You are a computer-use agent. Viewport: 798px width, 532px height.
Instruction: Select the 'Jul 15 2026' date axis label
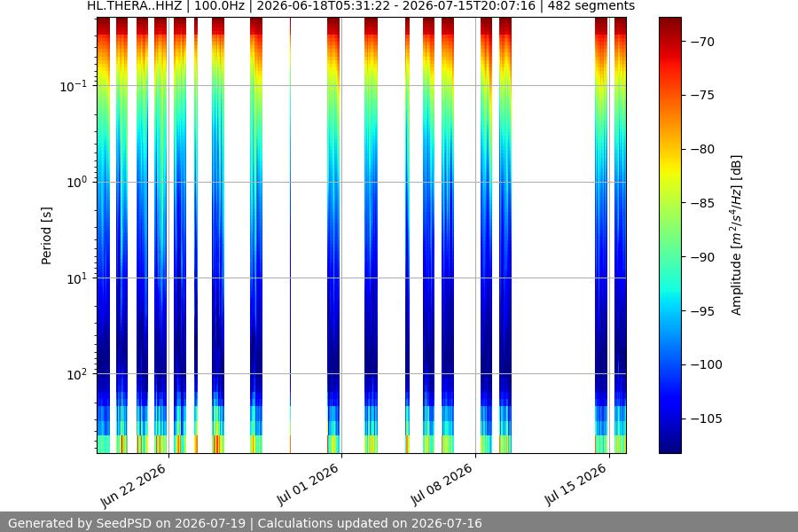click(x=576, y=485)
